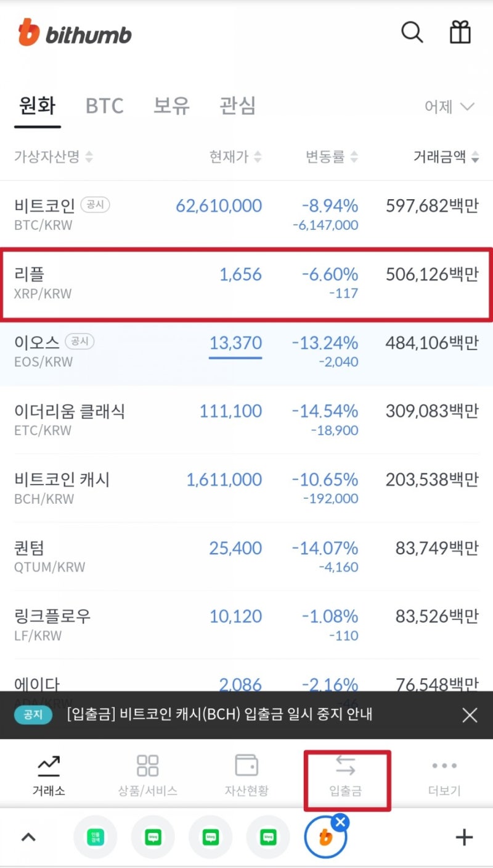Open the 자산현황 wallet icon
The height and width of the screenshot is (868, 493).
click(246, 766)
